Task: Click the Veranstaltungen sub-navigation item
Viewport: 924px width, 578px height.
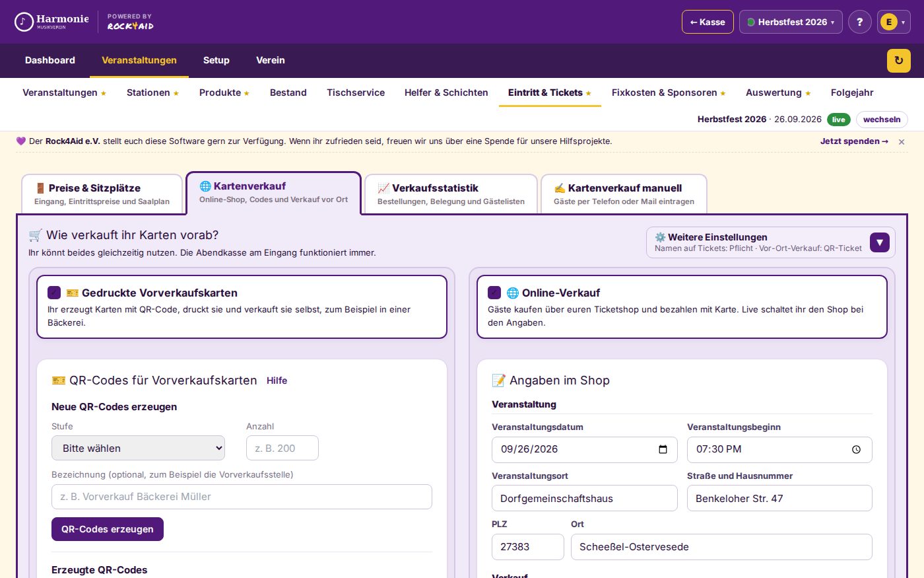Action: click(x=65, y=92)
